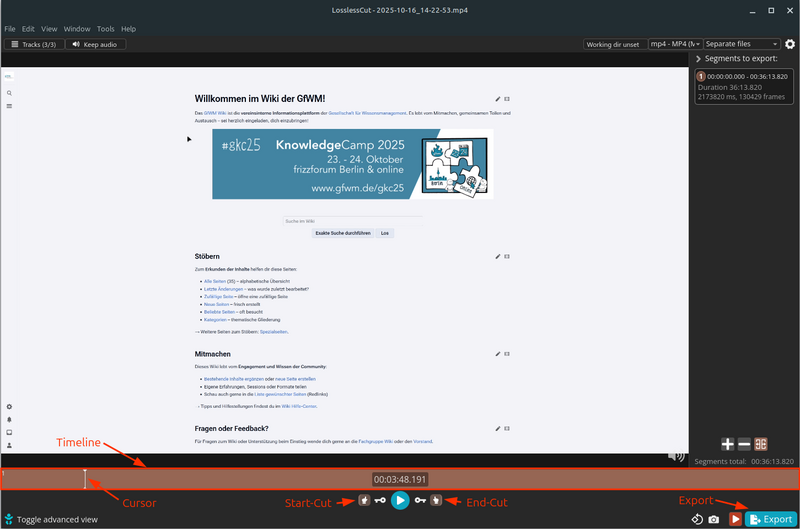Open the File menu
Image resolution: width=800 pixels, height=529 pixels.
pyautogui.click(x=10, y=29)
